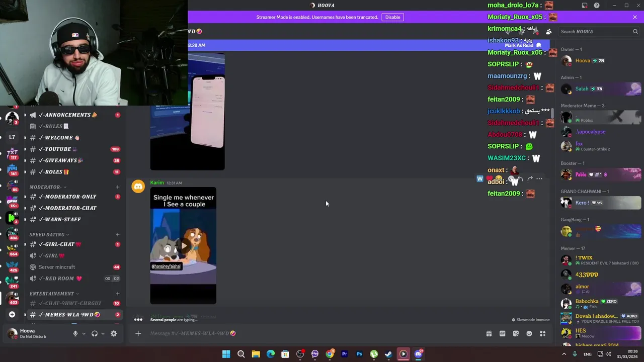Viewport: 644px width, 362px height.
Task: Open the ENG language indicator in tray
Action: point(587,354)
